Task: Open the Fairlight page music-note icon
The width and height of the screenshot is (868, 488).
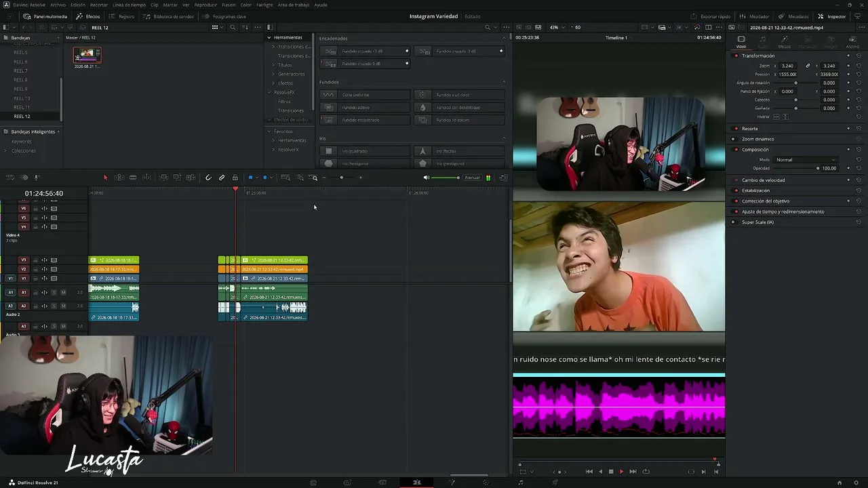Action: click(520, 483)
